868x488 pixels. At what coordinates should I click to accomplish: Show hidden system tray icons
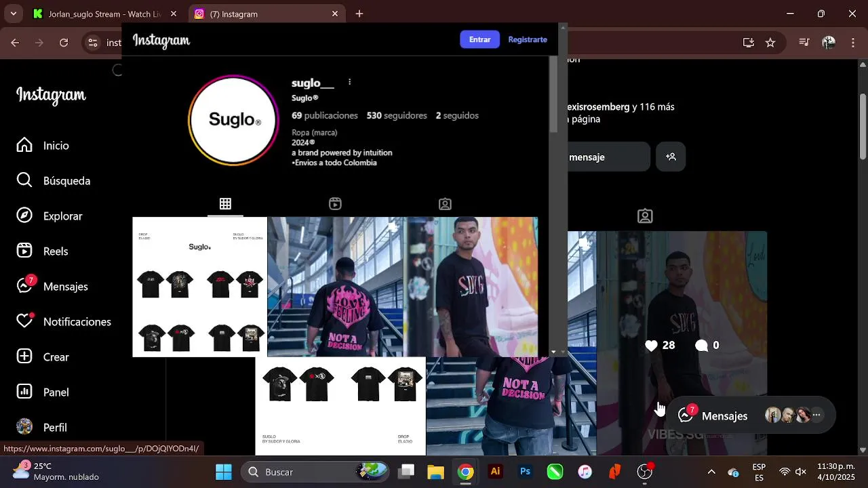711,472
